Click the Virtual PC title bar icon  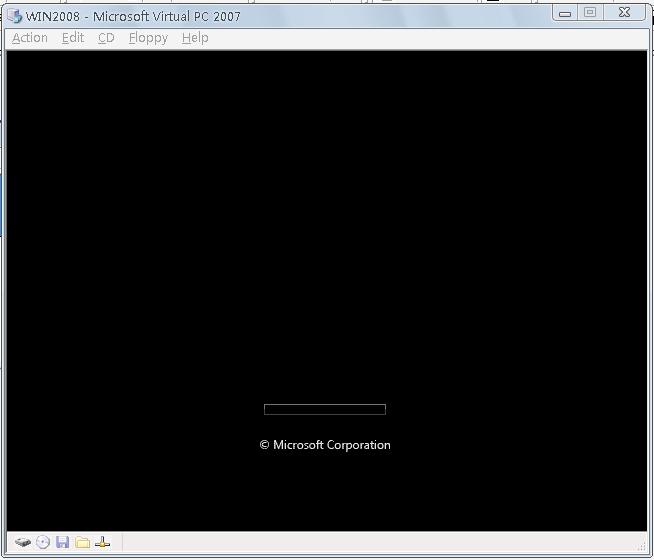pos(15,16)
